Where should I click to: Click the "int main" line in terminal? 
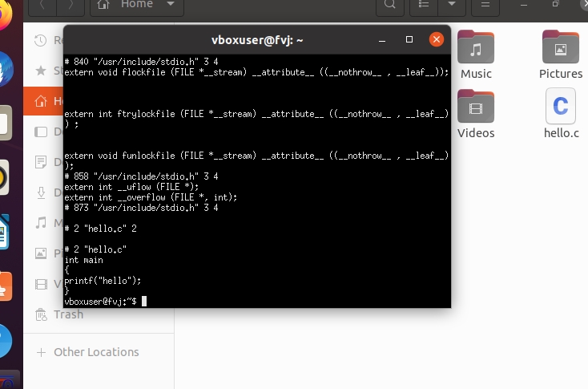click(x=83, y=260)
